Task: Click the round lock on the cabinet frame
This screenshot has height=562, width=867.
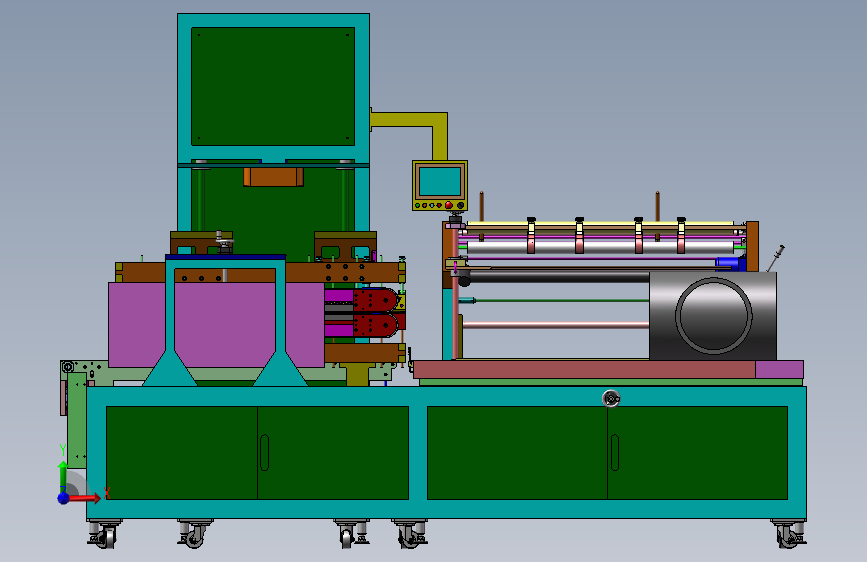Action: pyautogui.click(x=610, y=398)
